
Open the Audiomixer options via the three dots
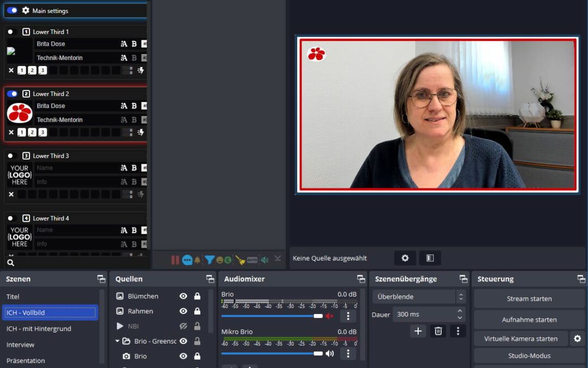348,316
